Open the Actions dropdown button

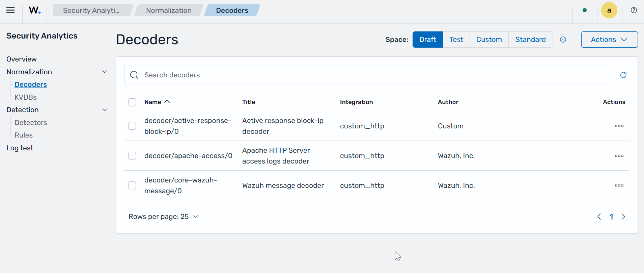pyautogui.click(x=609, y=40)
